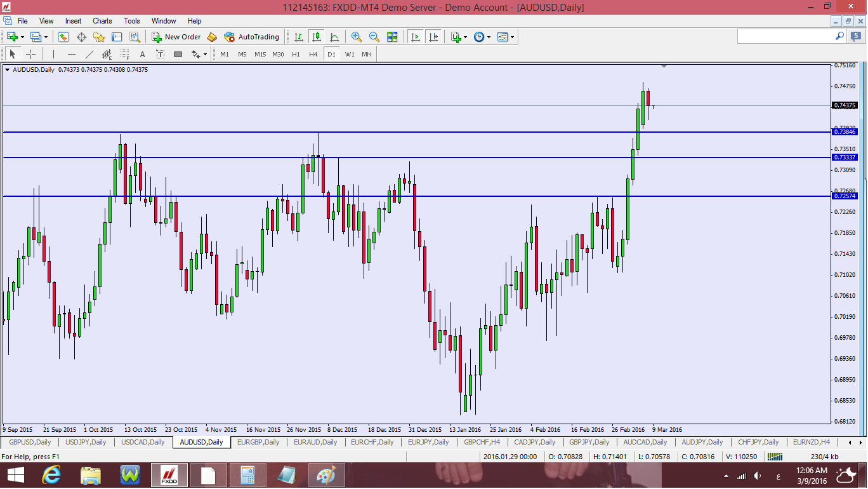Image resolution: width=868 pixels, height=489 pixels.
Task: Zoom out on the chart
Action: click(x=374, y=37)
